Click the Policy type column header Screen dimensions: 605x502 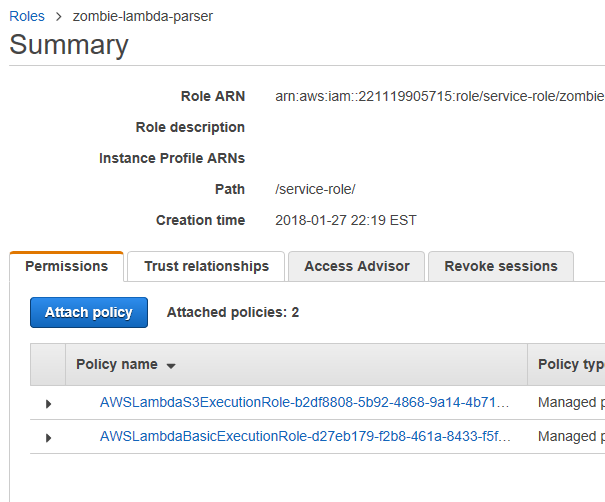pos(570,364)
